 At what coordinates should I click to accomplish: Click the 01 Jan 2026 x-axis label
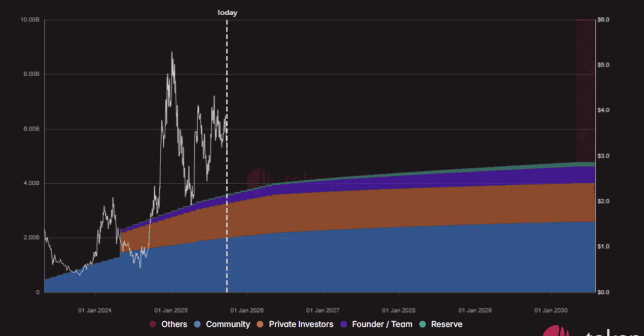(x=246, y=310)
